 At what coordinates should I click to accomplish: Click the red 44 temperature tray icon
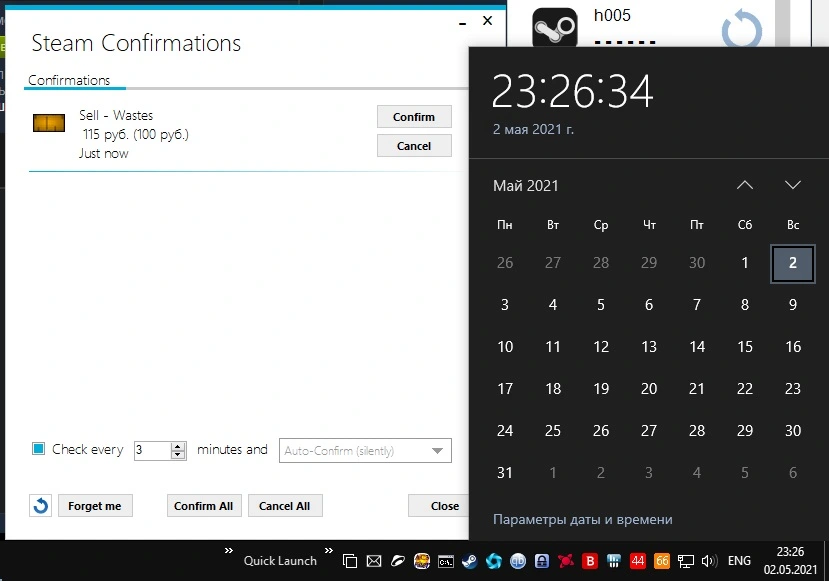tap(638, 561)
